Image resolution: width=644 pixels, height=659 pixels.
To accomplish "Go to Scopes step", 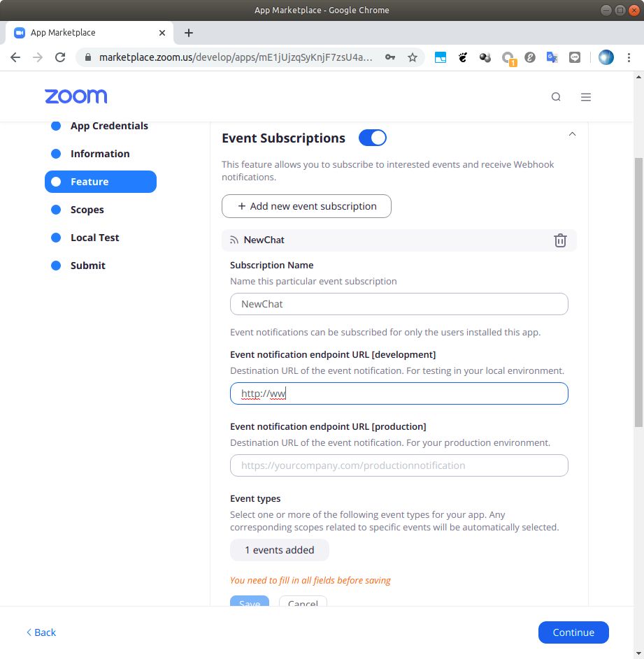I will [87, 210].
